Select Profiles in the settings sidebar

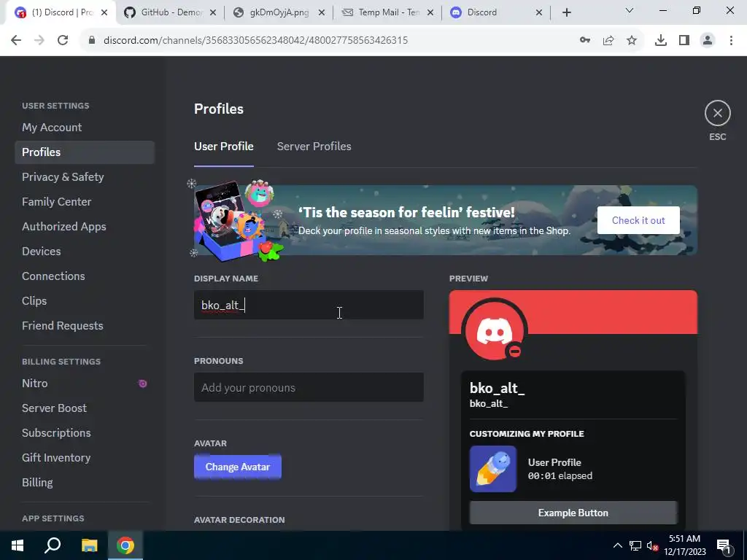click(85, 152)
